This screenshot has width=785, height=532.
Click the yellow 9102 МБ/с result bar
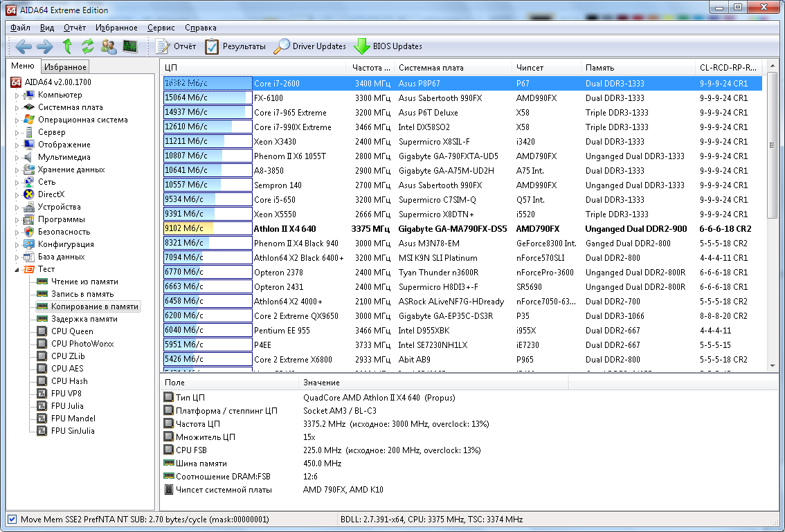208,229
